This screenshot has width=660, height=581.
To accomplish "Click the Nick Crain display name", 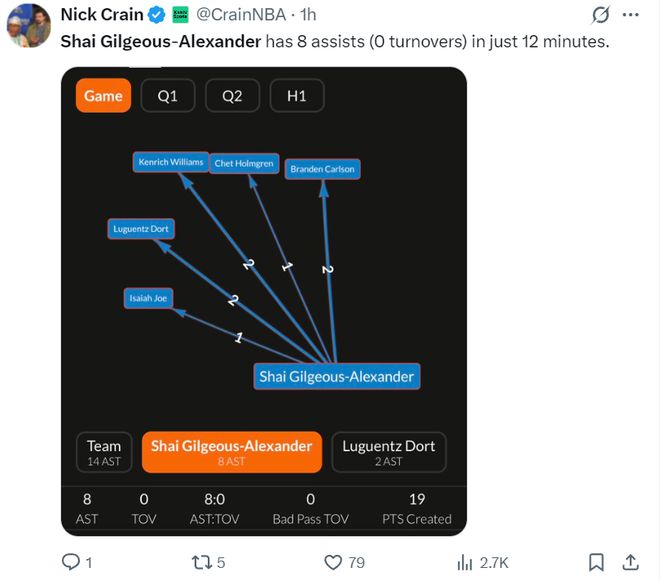I will click(x=101, y=15).
